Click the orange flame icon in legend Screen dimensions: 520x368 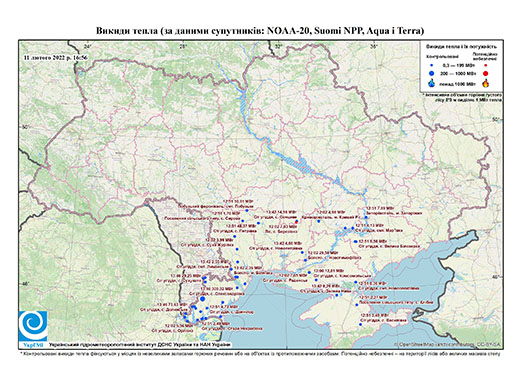pyautogui.click(x=486, y=83)
